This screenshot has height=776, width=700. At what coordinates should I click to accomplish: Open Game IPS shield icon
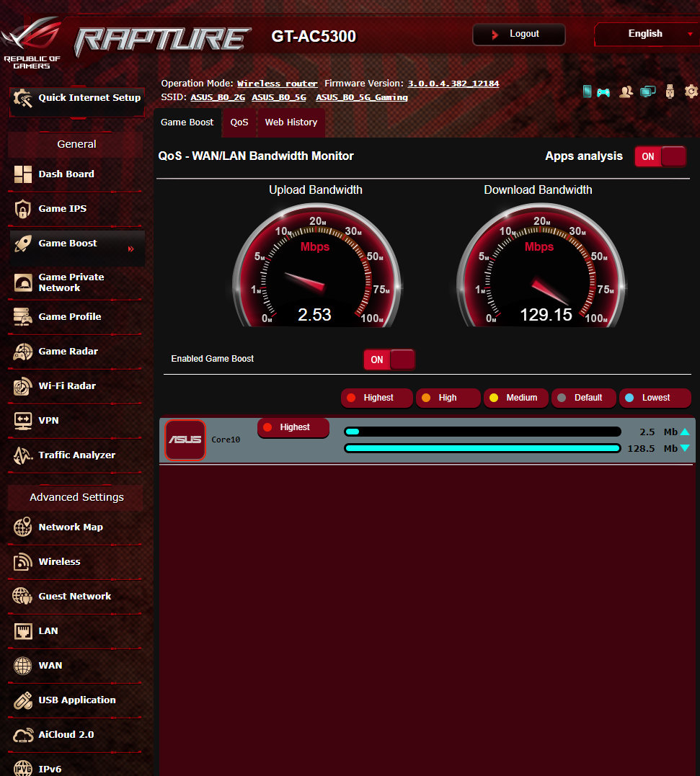pos(23,209)
